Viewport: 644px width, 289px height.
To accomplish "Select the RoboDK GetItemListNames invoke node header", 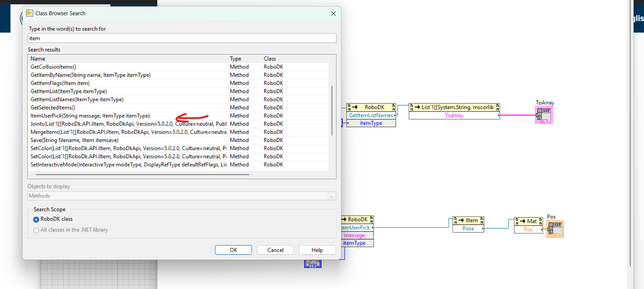I will [x=371, y=107].
